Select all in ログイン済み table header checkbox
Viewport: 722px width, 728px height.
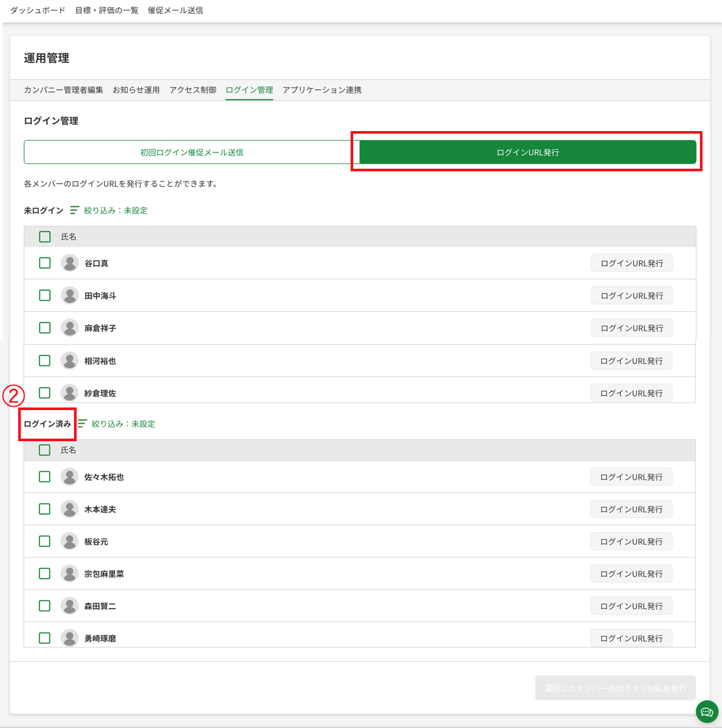(x=45, y=450)
